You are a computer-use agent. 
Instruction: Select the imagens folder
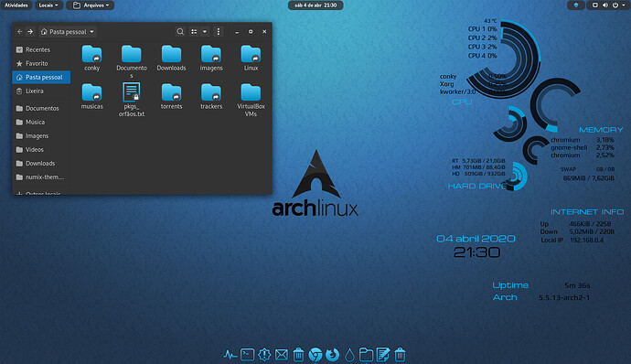pyautogui.click(x=211, y=58)
